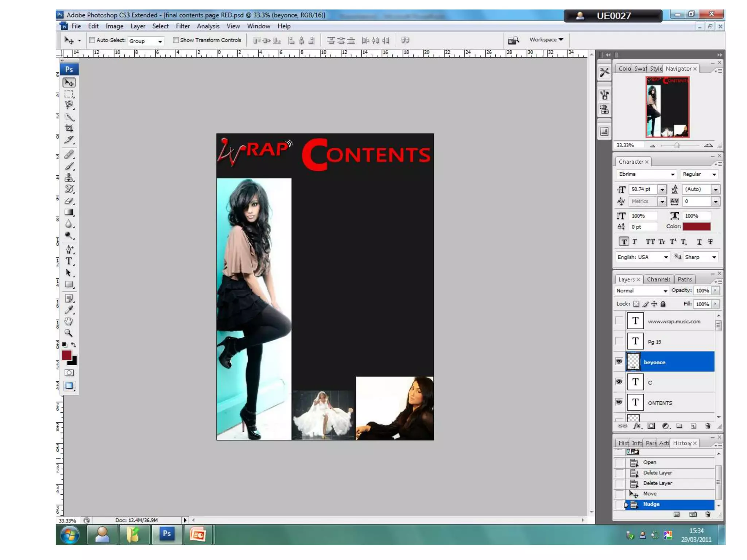The image size is (747, 560).
Task: Select the Path Selection tool
Action: click(x=69, y=273)
